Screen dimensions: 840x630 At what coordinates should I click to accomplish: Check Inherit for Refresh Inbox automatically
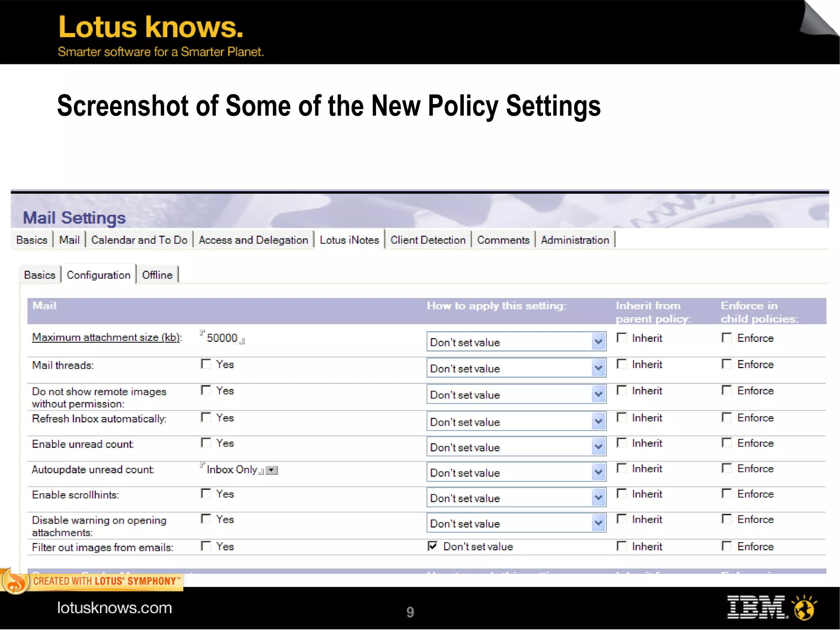[622, 417]
